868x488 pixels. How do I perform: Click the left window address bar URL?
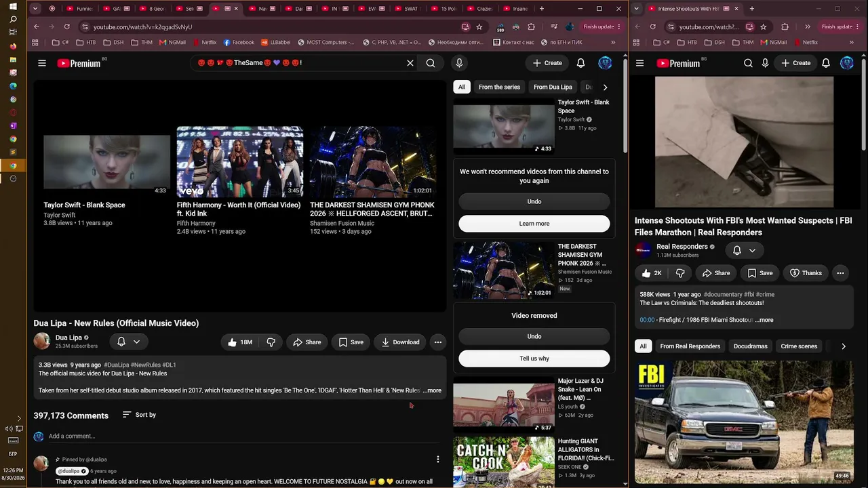point(142,26)
